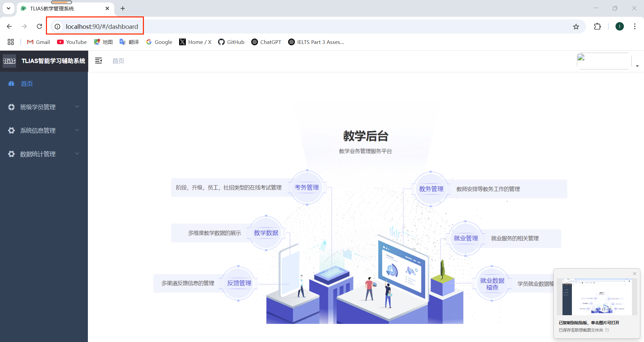
Task: Click 教学业务管理服务平台 subtitle
Action: [x=366, y=151]
